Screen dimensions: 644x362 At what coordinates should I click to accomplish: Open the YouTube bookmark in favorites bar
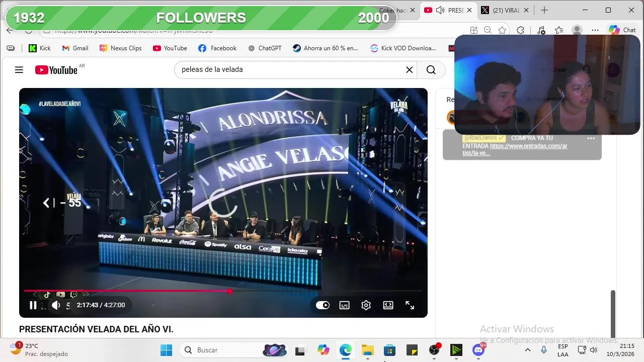pos(170,48)
